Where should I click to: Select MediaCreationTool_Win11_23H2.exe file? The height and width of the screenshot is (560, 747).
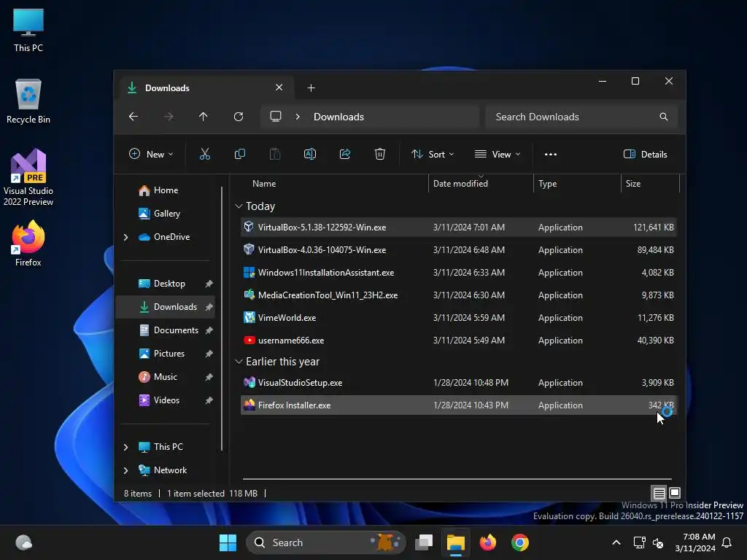458,295
